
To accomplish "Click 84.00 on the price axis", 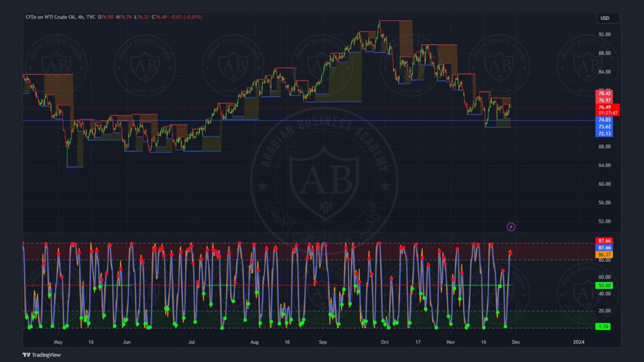I will point(605,72).
